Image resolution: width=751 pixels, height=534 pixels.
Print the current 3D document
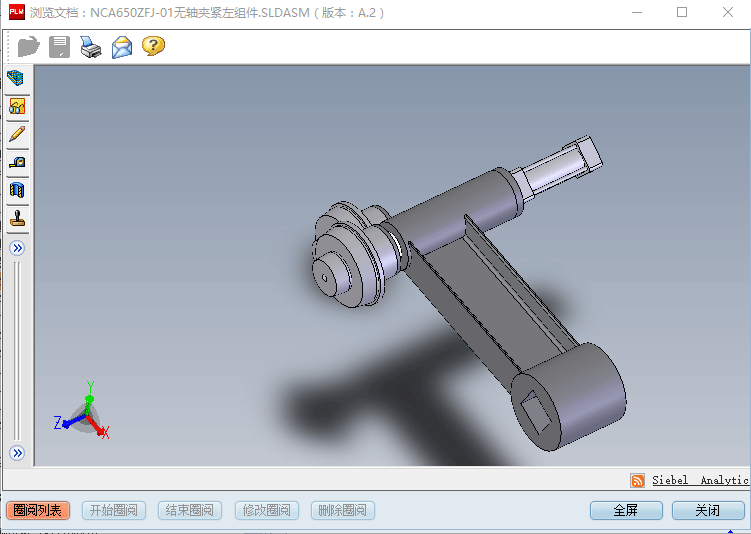click(90, 46)
